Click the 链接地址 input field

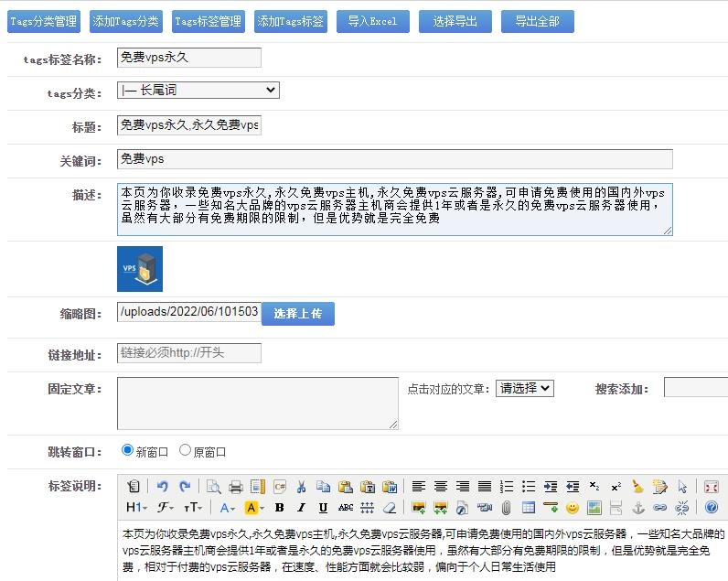coord(189,353)
